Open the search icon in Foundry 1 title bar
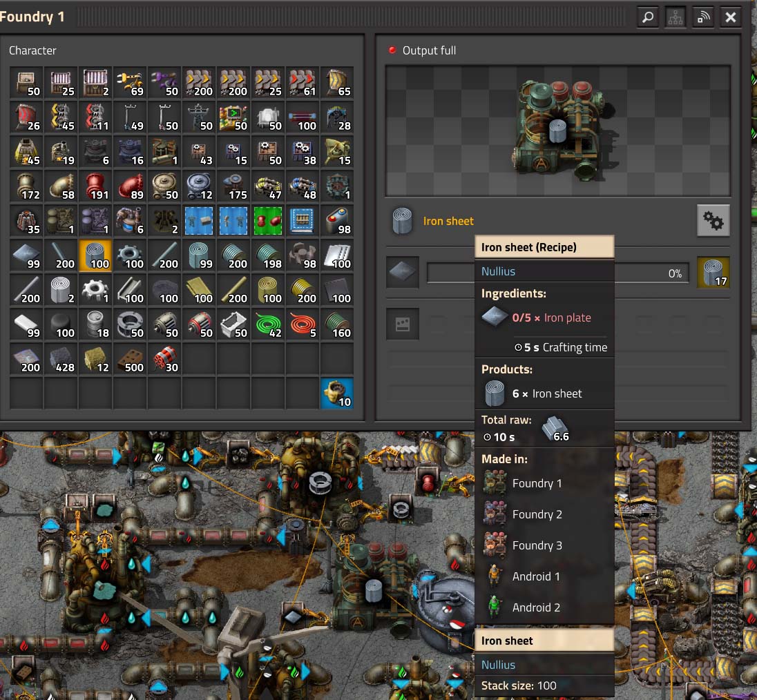757x700 pixels. coord(647,17)
